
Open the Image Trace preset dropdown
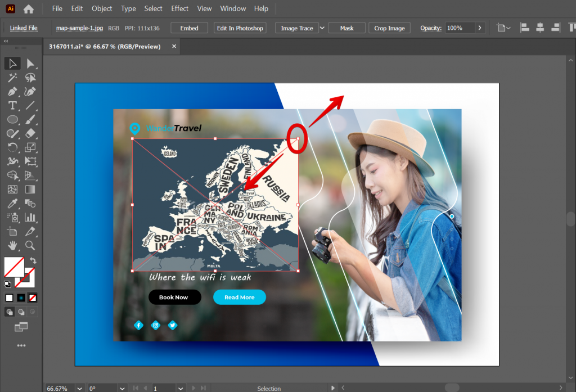pyautogui.click(x=322, y=28)
